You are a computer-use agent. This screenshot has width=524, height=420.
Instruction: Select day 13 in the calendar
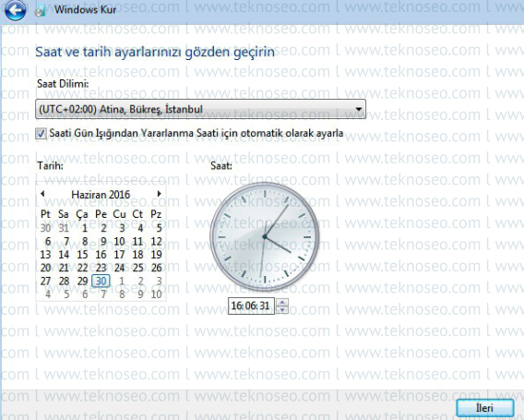45,255
